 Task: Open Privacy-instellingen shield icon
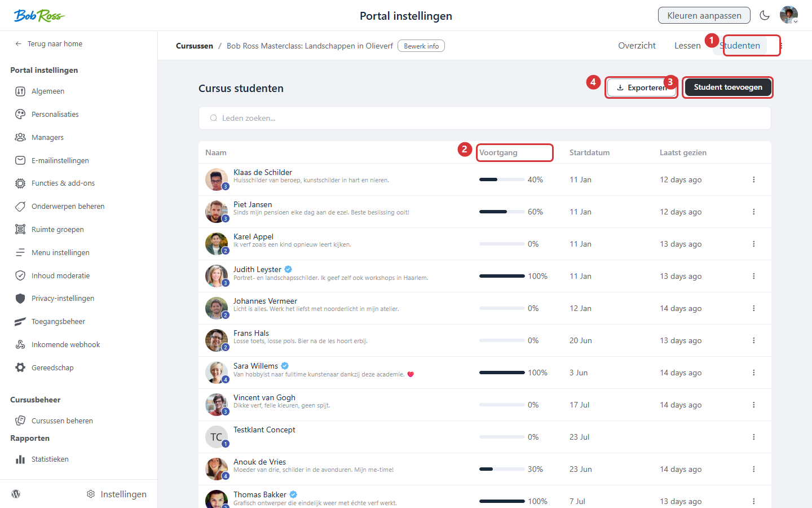point(20,299)
